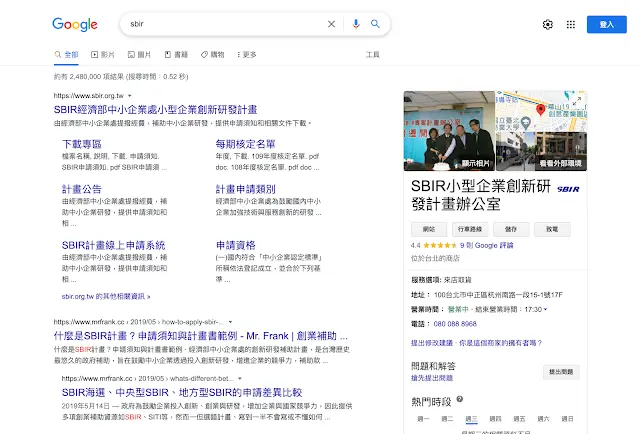Select 週六 in popular times
The width and height of the screenshot is (640, 434).
pos(543,419)
